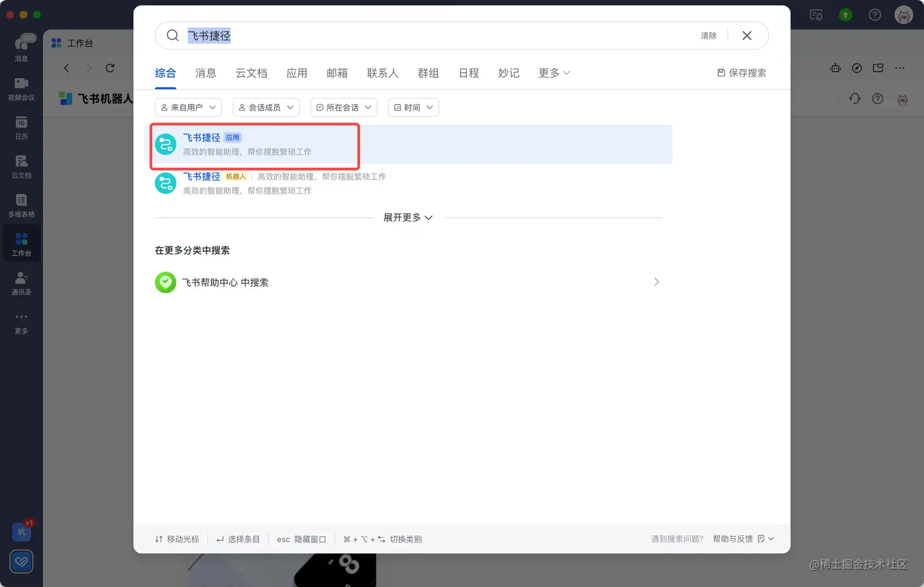Click the help icon below the toolbar
The image size is (924, 587).
tap(878, 98)
